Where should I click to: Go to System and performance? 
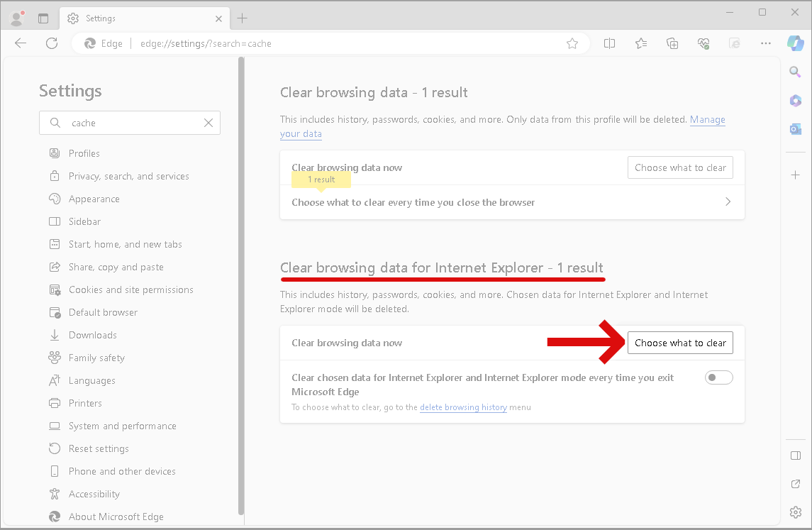click(112, 426)
